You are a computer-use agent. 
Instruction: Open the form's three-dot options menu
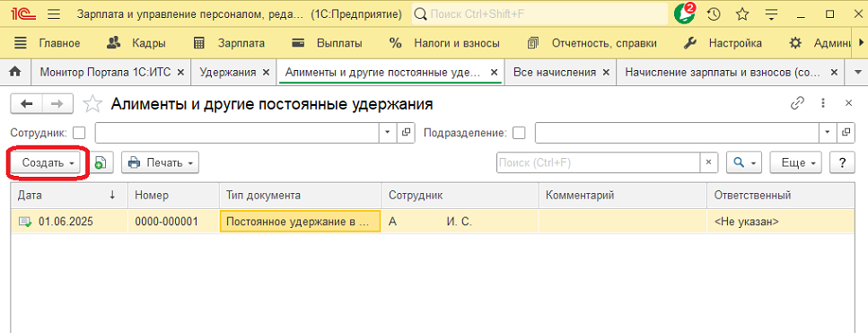tap(823, 103)
